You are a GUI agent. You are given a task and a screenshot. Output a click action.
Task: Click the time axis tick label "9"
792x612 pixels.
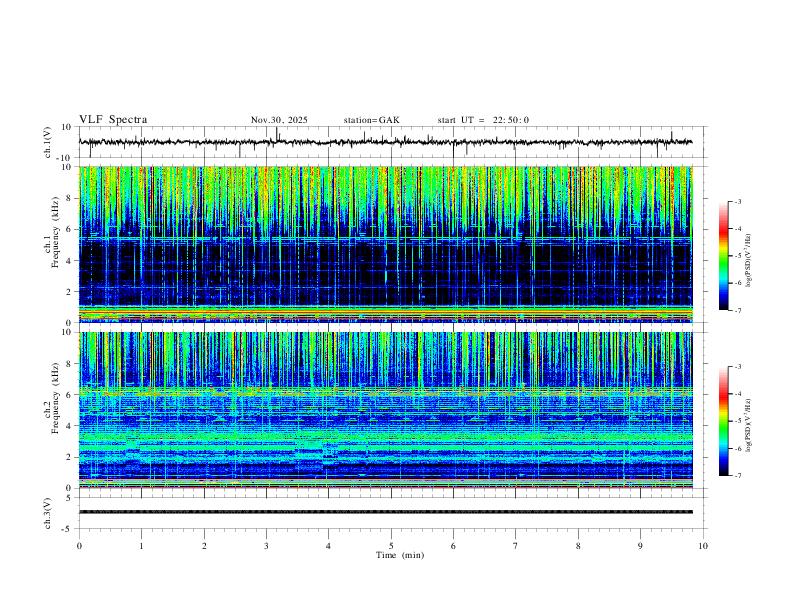pos(640,546)
